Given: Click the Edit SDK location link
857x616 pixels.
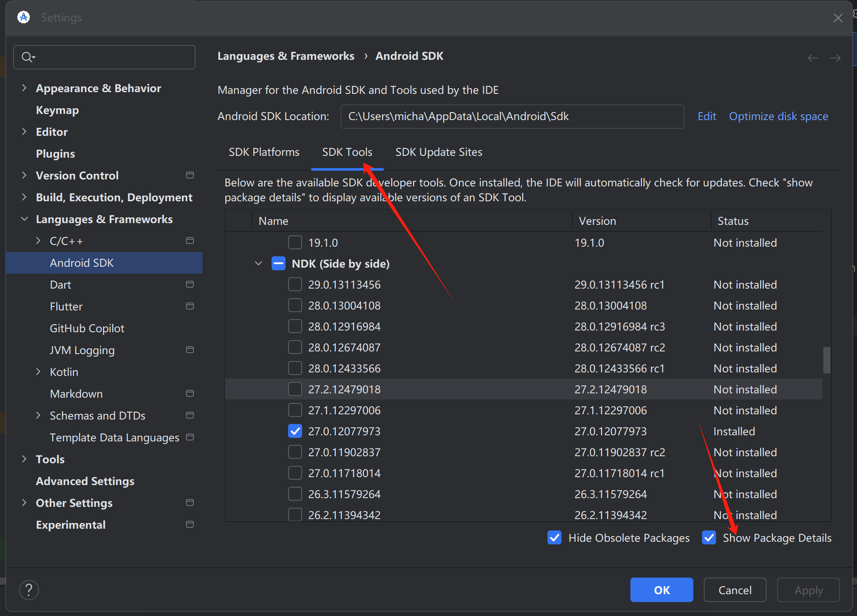Looking at the screenshot, I should pos(707,116).
